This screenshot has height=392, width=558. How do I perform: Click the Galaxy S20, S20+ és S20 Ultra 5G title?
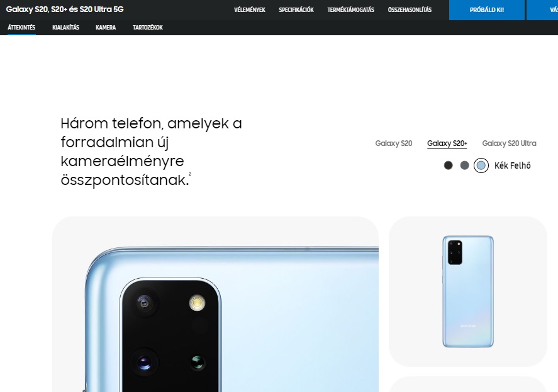(x=65, y=9)
